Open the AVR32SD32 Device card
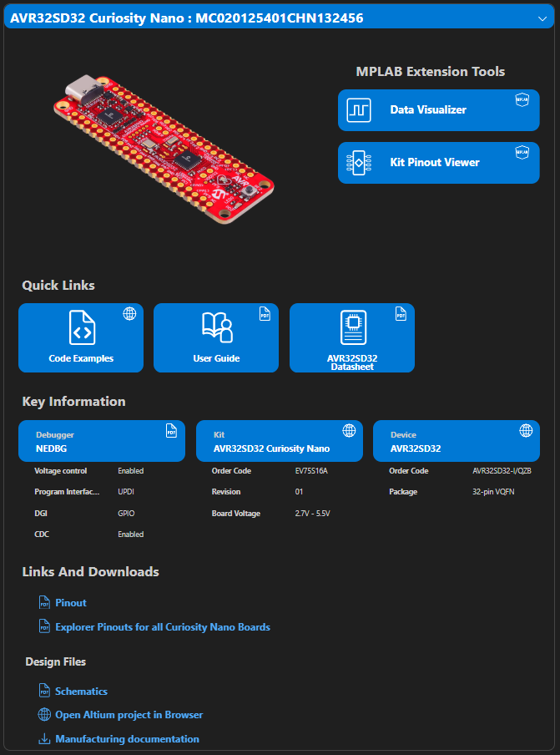The height and width of the screenshot is (755, 560). 457,441
